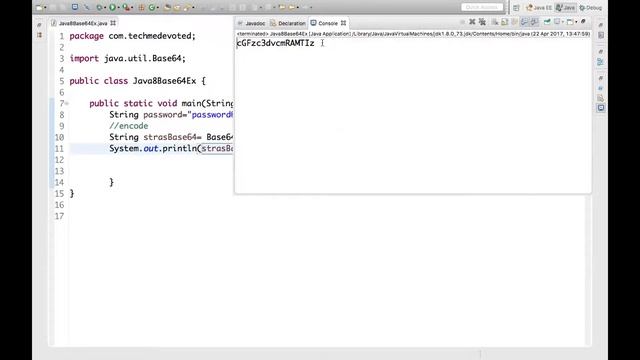Click console output text cGFzc3dvcmRAMTIz
640x360 pixels.
(276, 43)
